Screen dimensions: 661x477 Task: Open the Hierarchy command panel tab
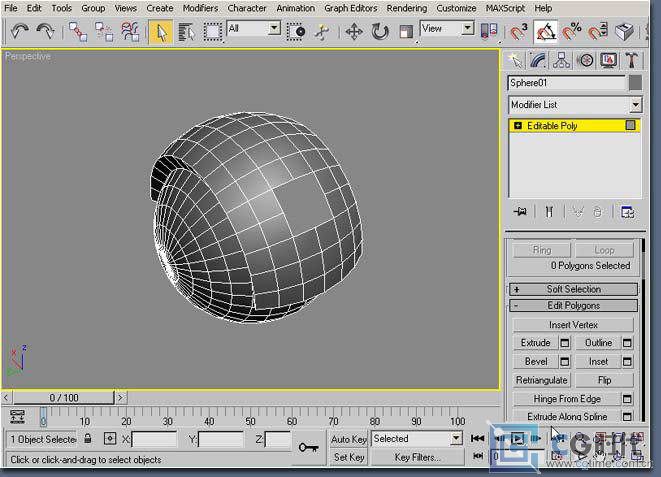coord(561,60)
